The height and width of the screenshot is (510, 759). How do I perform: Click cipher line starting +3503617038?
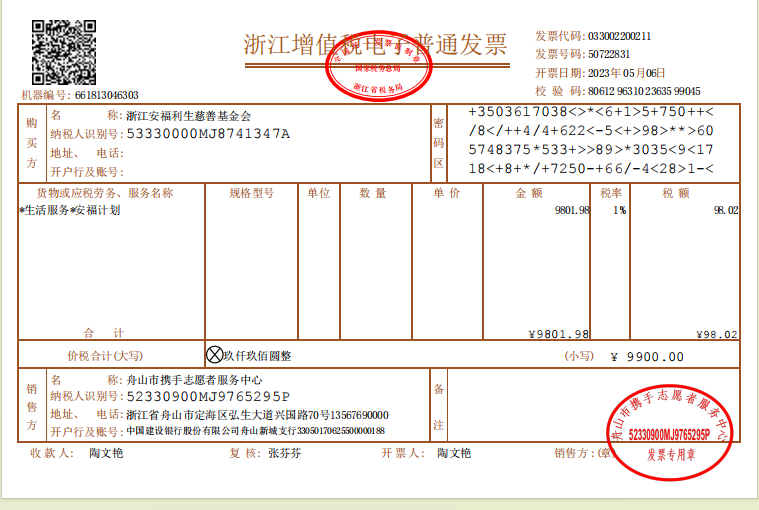pyautogui.click(x=591, y=112)
